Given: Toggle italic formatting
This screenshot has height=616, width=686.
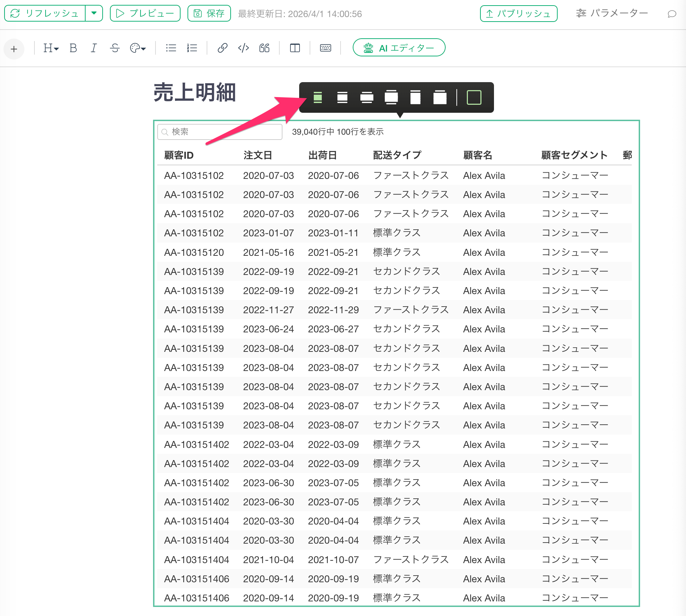Looking at the screenshot, I should pyautogui.click(x=94, y=48).
